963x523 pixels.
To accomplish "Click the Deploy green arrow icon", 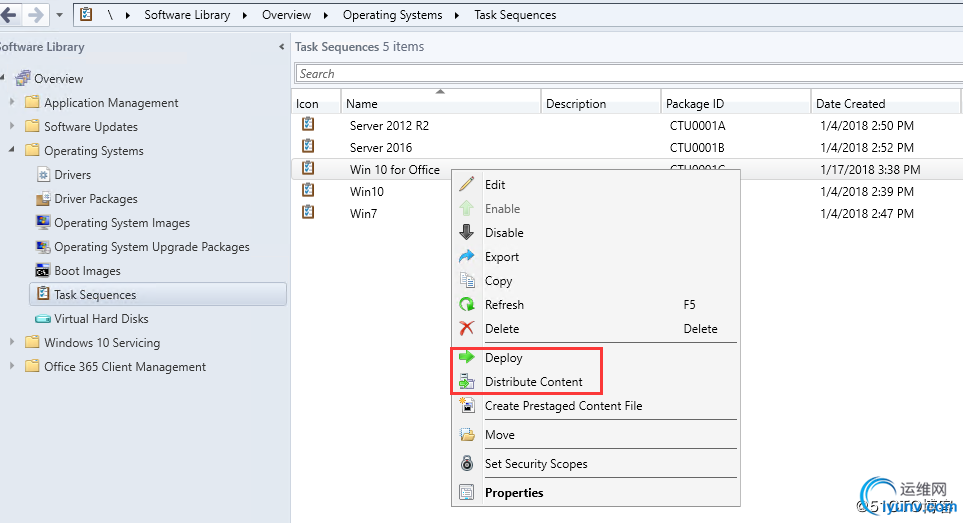I will coord(466,357).
